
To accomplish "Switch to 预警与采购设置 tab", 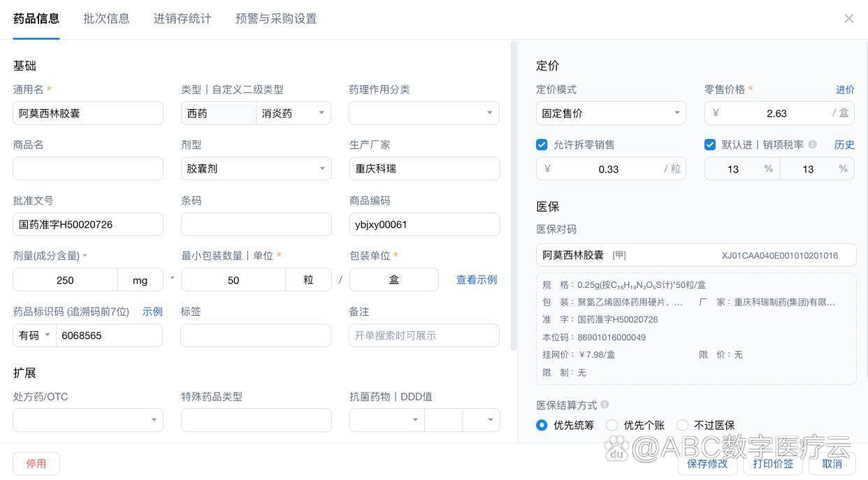I will (276, 19).
